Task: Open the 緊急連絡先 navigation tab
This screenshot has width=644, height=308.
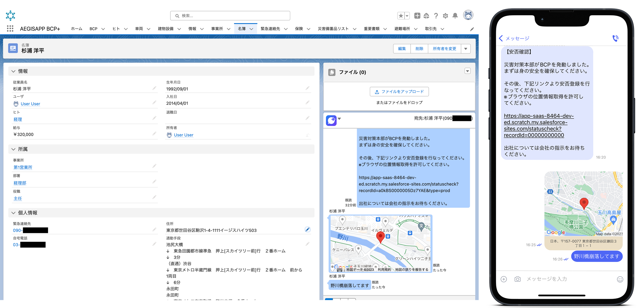Action: (x=270, y=29)
